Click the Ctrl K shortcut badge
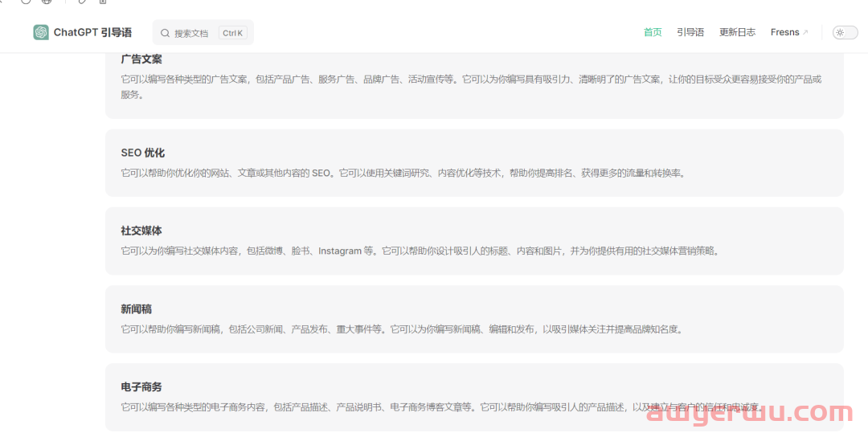This screenshot has height=437, width=868. coord(233,33)
